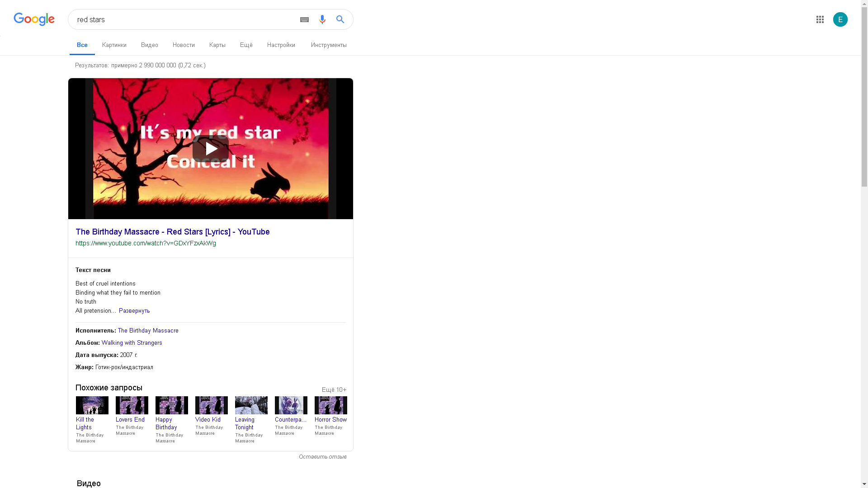Select the Kill the Lights thumbnail

pos(92,405)
